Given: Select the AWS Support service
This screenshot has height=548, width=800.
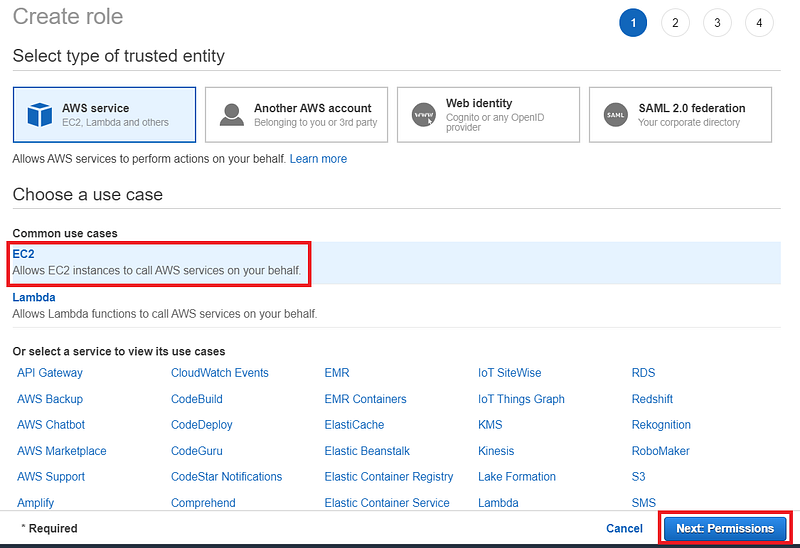Looking at the screenshot, I should [x=51, y=477].
